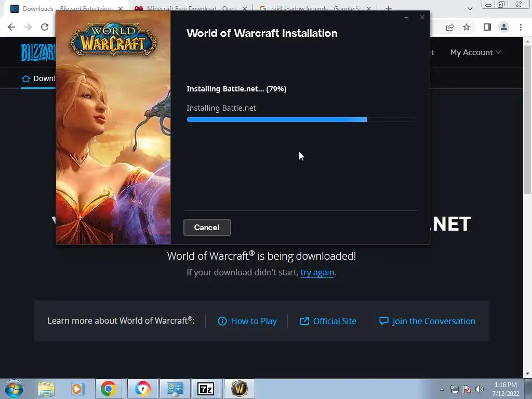Open the taskbar clock and date
The width and height of the screenshot is (532, 399).
click(x=506, y=389)
